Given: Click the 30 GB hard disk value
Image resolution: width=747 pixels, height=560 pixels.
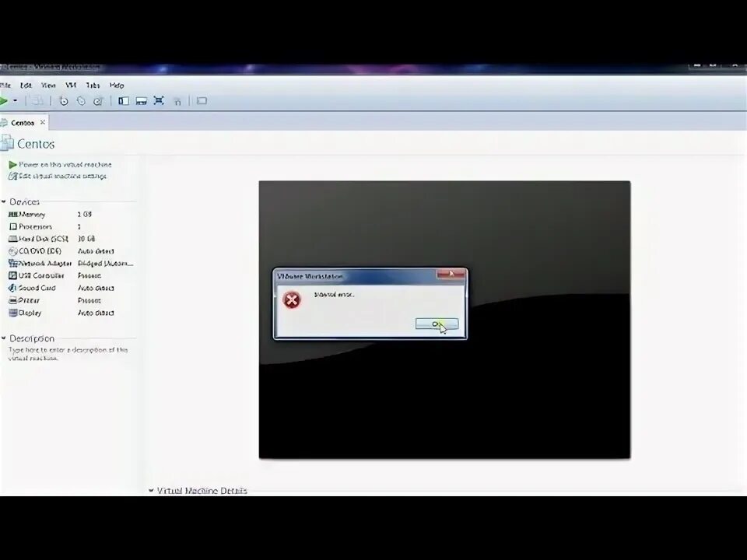Looking at the screenshot, I should click(86, 239).
